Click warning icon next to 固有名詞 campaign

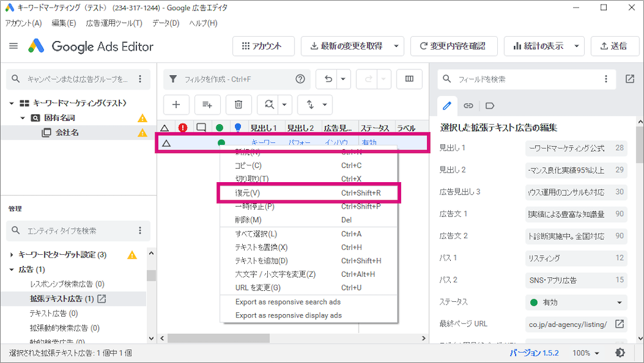[x=142, y=118]
